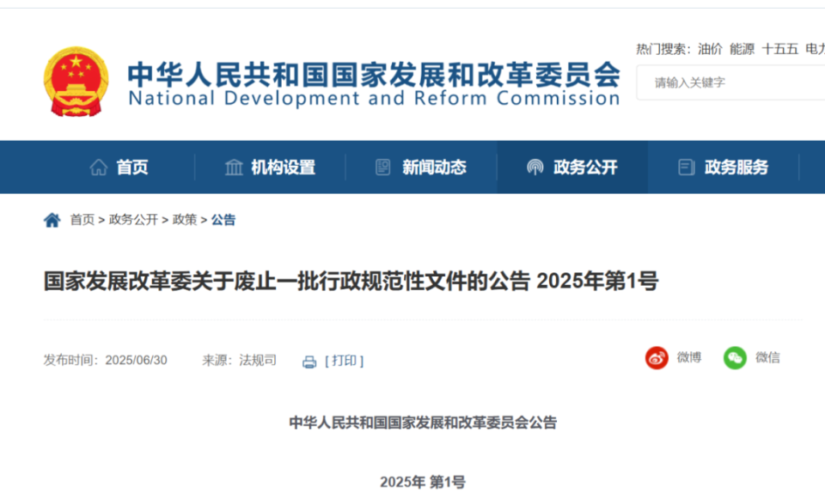Click the home icon in navigation bar
825x504 pixels.
[98, 167]
